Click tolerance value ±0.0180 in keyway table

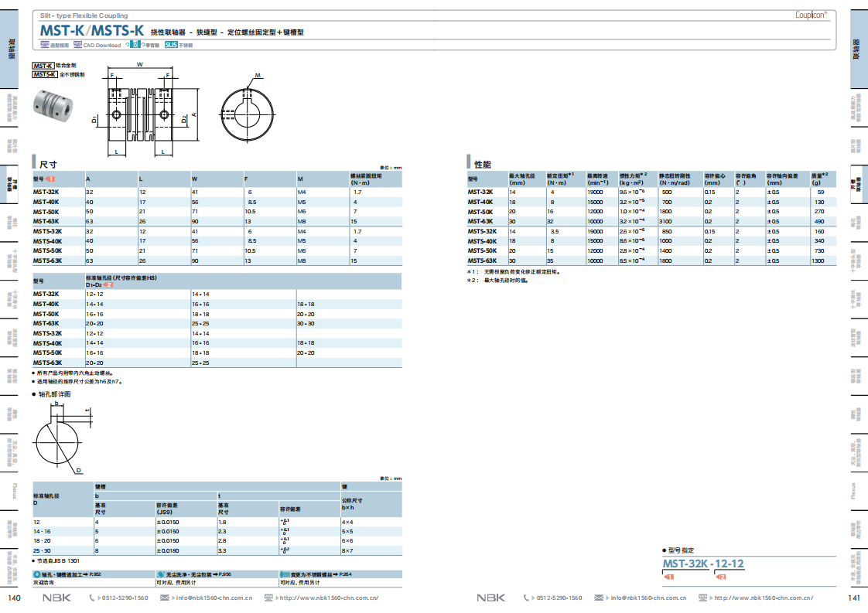(x=168, y=550)
